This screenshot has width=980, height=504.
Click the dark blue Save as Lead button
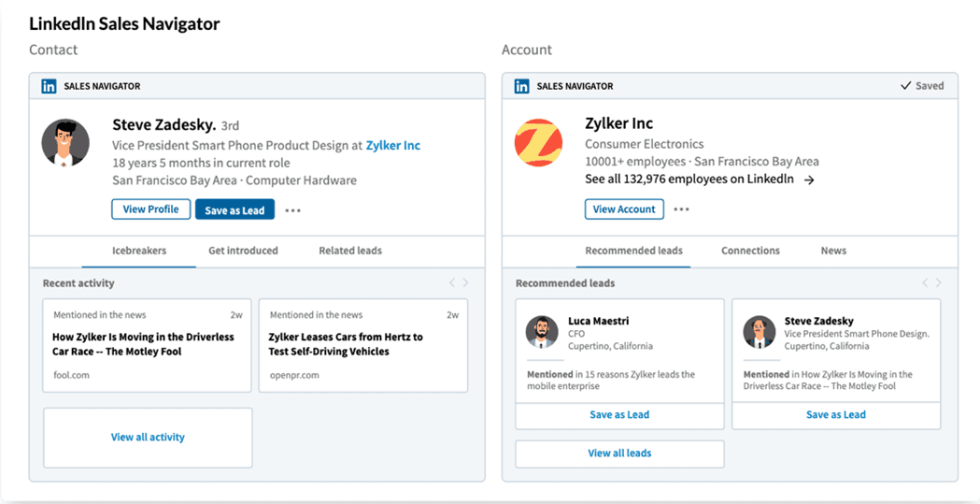click(235, 209)
